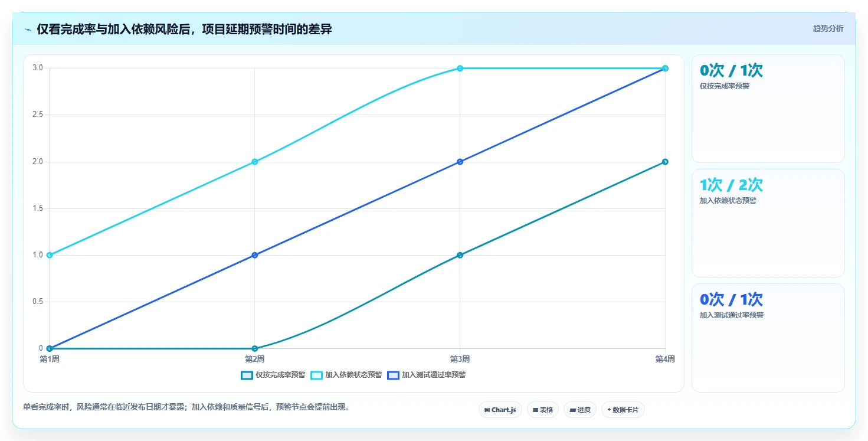Click the 加入依赖状态预警 data point at 第2周
The height and width of the screenshot is (441, 868).
pos(255,162)
